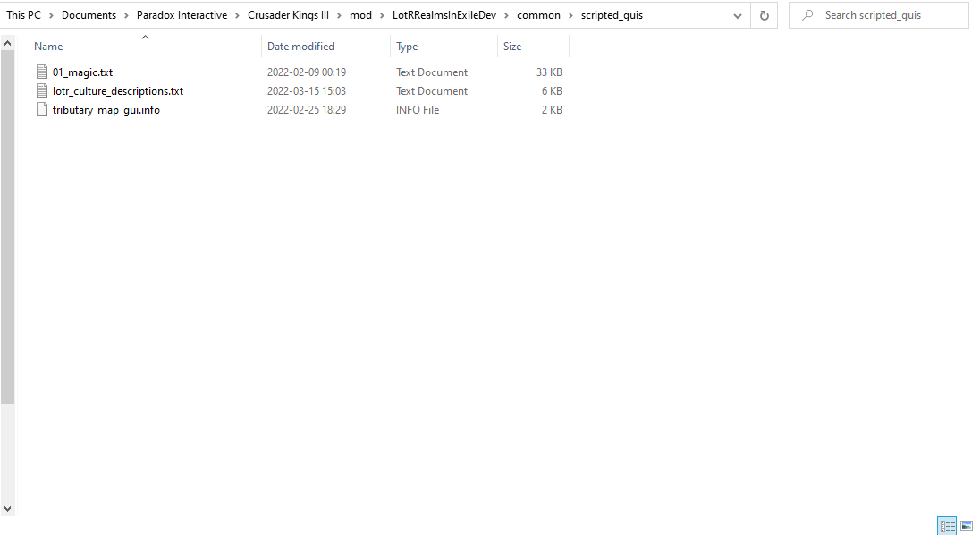Viewport: 980px width, 535px height.
Task: Navigate to common folder breadcrumb
Action: [539, 15]
